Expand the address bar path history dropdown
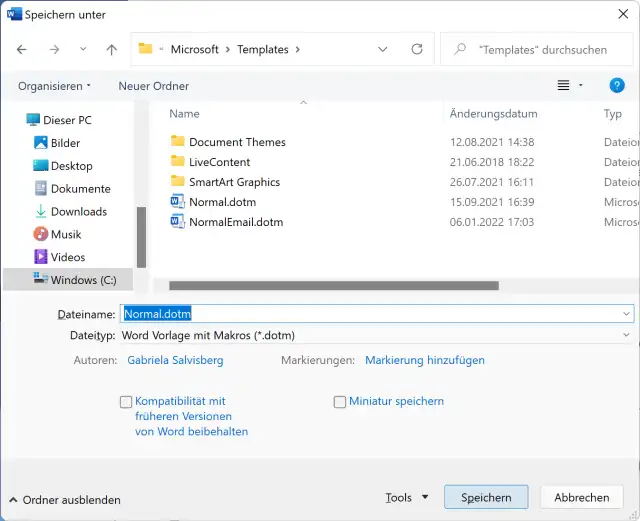The width and height of the screenshot is (640, 521). [383, 49]
